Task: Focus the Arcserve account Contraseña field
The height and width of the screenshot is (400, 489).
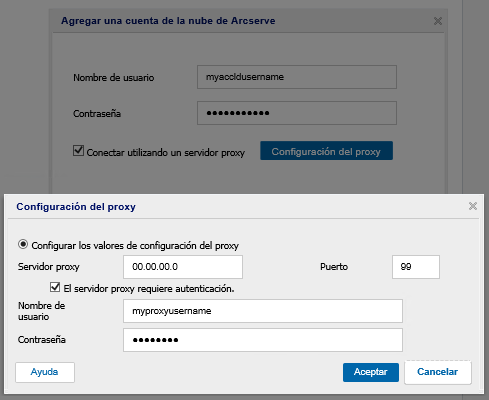Action: [x=297, y=113]
